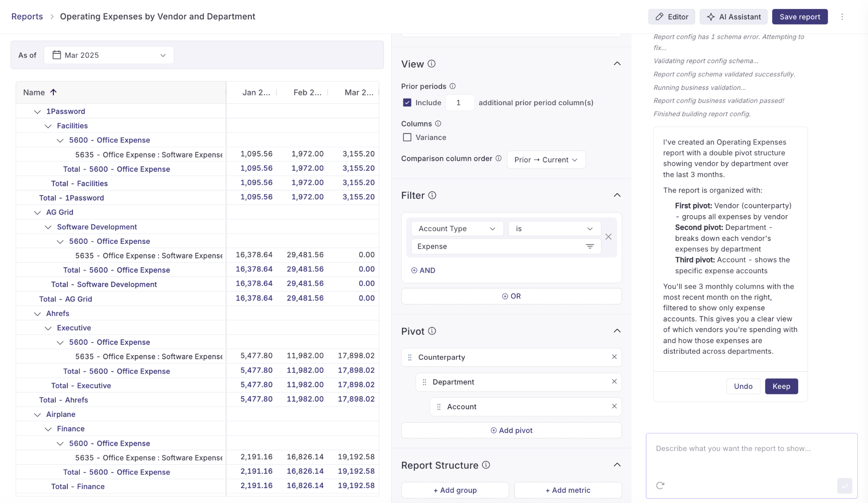Open the AI Assistant panel tab

click(733, 17)
